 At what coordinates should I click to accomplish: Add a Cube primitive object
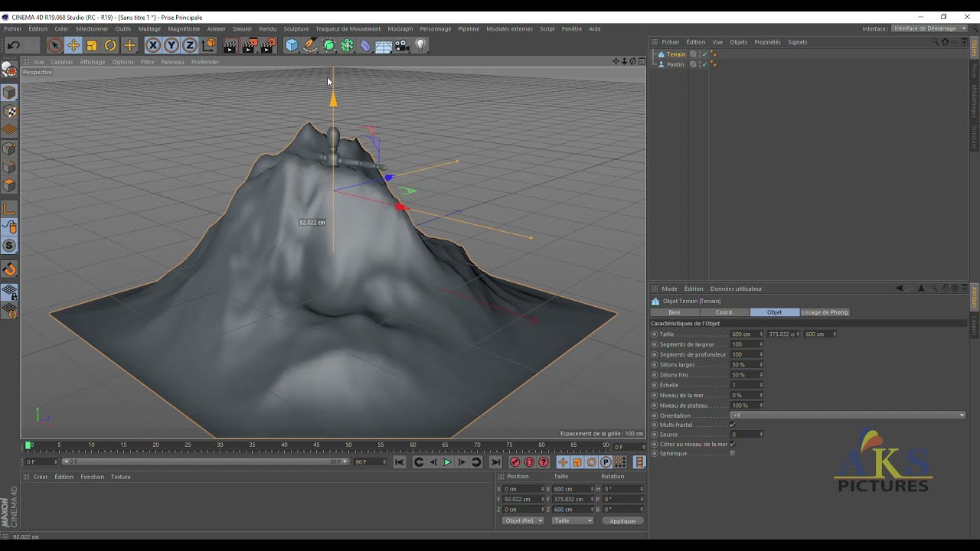pyautogui.click(x=292, y=45)
